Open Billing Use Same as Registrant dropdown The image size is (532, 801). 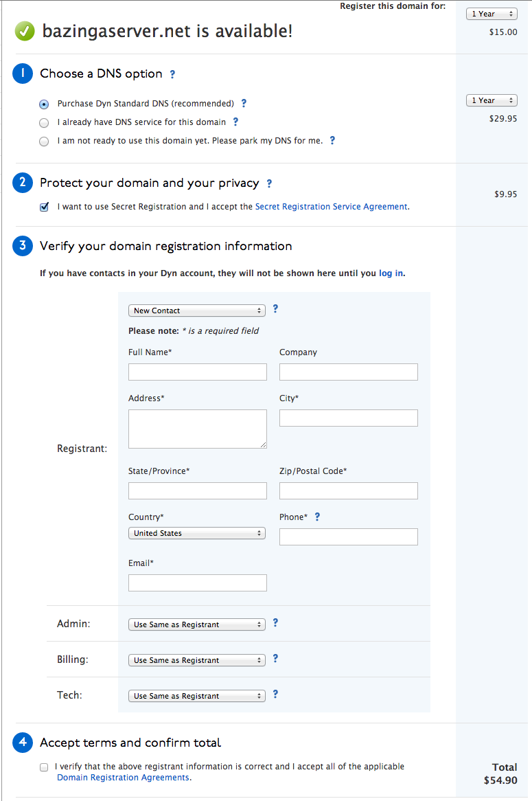click(196, 660)
